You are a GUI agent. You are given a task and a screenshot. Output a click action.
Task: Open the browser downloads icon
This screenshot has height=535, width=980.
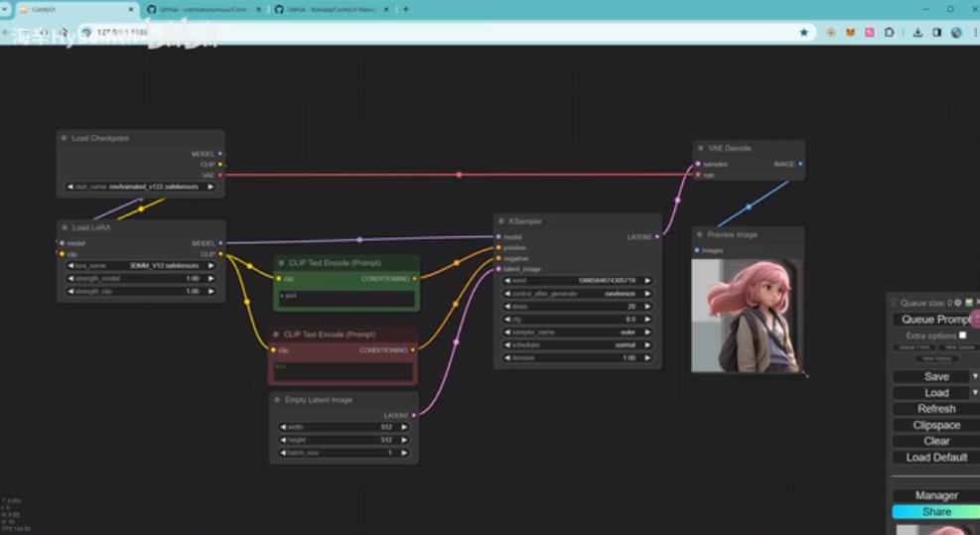pyautogui.click(x=917, y=32)
